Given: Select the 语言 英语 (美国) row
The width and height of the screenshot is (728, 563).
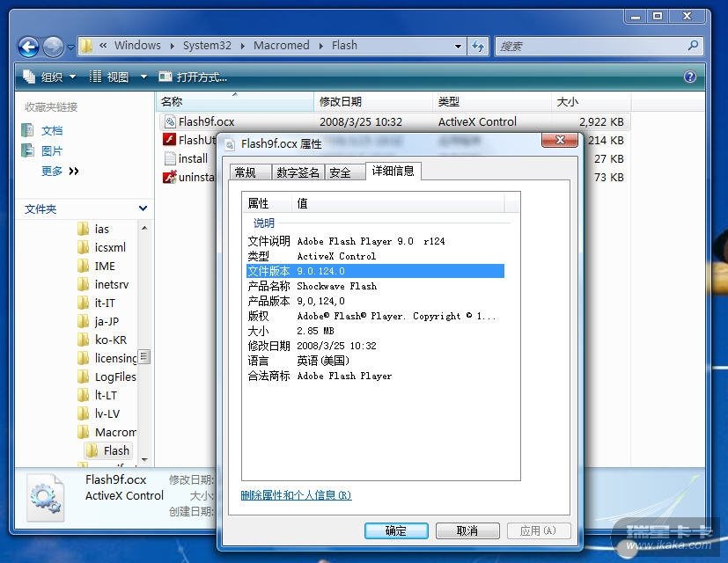Looking at the screenshot, I should point(375,361).
